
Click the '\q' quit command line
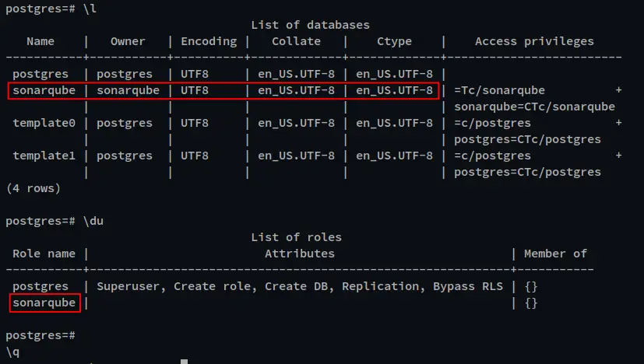(x=12, y=352)
